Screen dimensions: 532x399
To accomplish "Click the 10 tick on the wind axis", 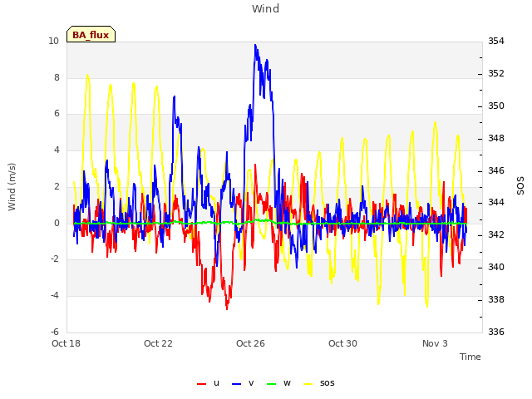I will point(53,41).
